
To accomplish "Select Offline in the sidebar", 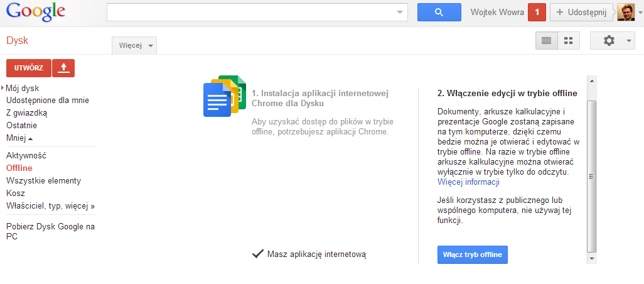I will pyautogui.click(x=19, y=168).
